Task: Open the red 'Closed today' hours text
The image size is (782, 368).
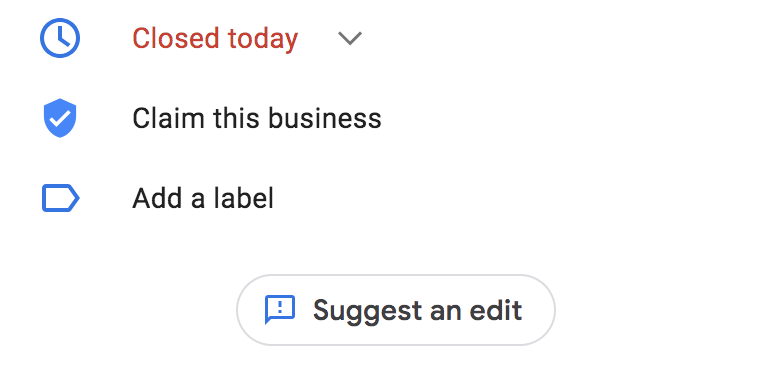Action: pos(215,38)
